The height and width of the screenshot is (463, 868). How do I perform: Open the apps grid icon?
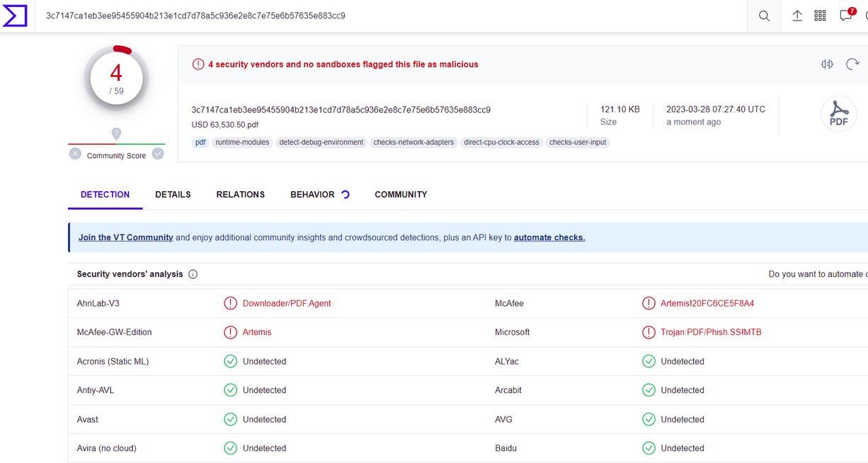[x=820, y=16]
